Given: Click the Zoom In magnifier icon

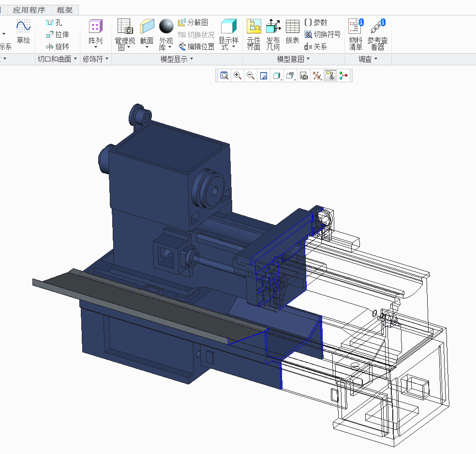Looking at the screenshot, I should 238,76.
